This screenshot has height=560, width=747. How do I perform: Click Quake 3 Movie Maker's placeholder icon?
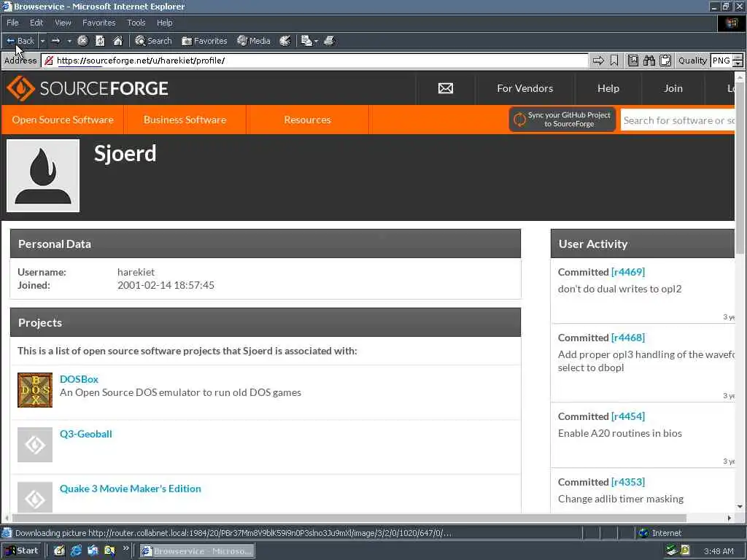pos(35,497)
